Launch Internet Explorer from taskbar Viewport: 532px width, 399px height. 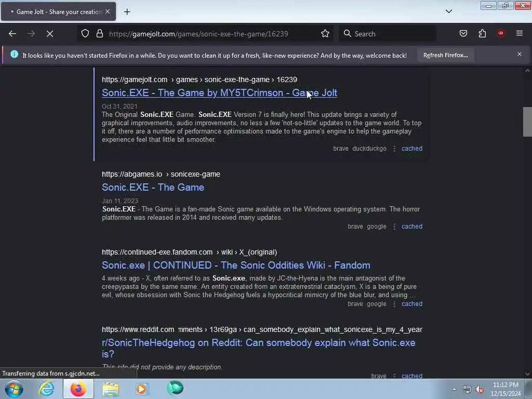[x=46, y=389]
